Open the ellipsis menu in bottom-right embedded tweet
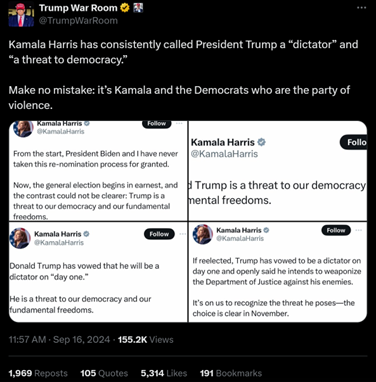The height and width of the screenshot is (382, 376). tap(359, 230)
